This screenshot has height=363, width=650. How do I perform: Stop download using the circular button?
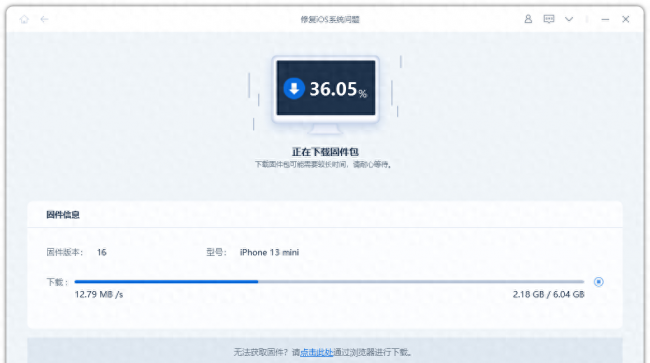(x=599, y=282)
